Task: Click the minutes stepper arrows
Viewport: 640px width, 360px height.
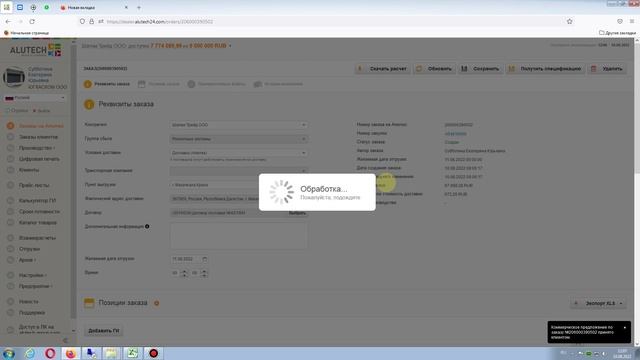Action: pos(204,273)
